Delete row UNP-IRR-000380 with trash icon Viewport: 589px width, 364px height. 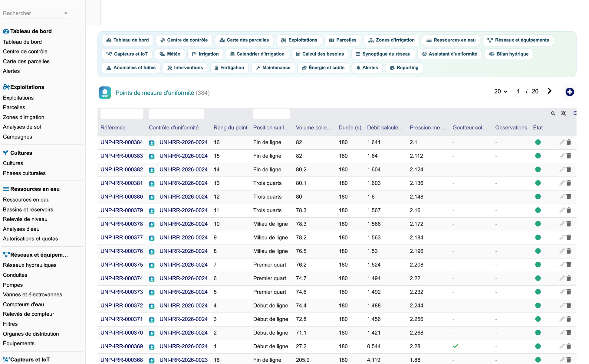569,197
